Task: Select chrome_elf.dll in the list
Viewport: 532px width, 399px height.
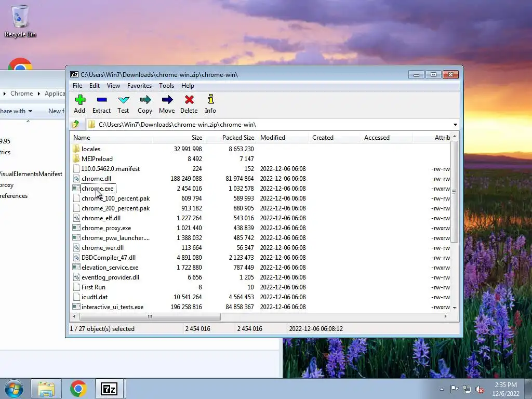Action: point(101,218)
